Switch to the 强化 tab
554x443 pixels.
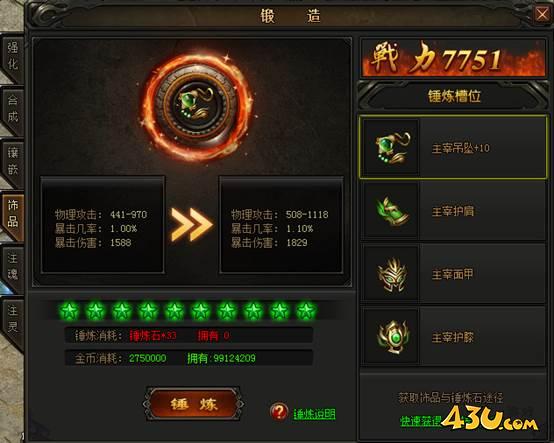point(13,56)
